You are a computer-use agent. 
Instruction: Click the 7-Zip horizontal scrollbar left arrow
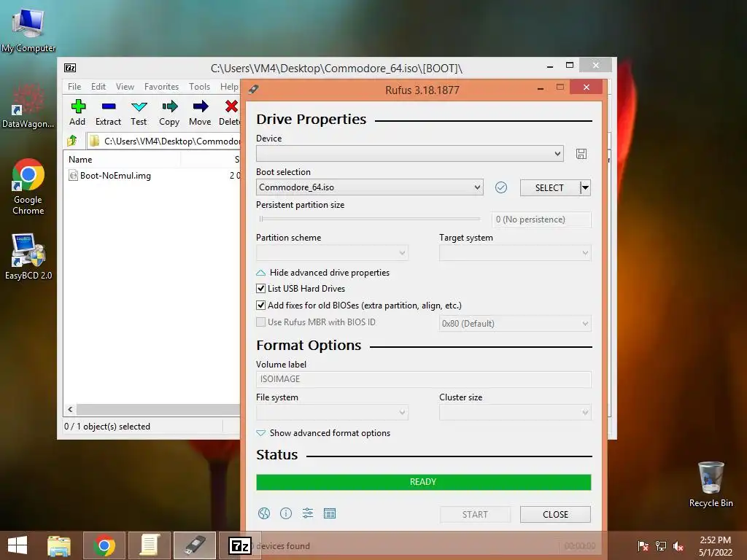(x=71, y=410)
